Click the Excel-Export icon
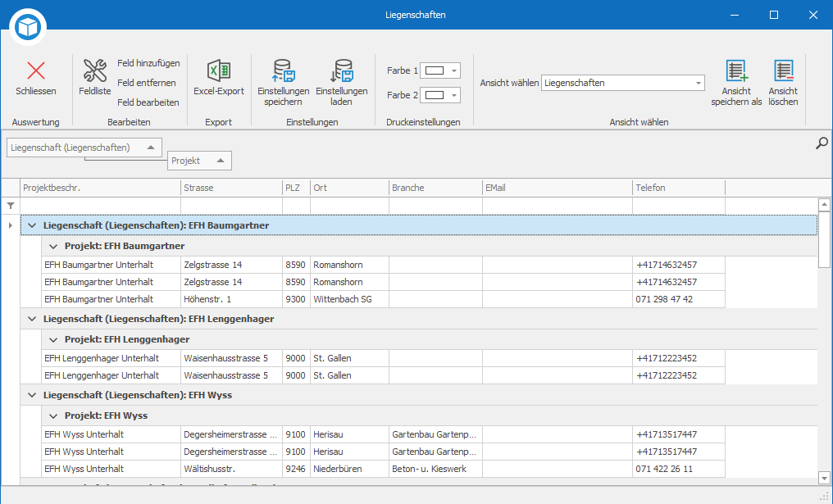The image size is (833, 504). click(x=218, y=70)
